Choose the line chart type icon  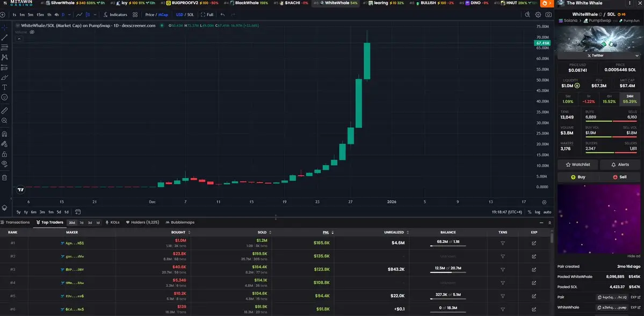79,15
